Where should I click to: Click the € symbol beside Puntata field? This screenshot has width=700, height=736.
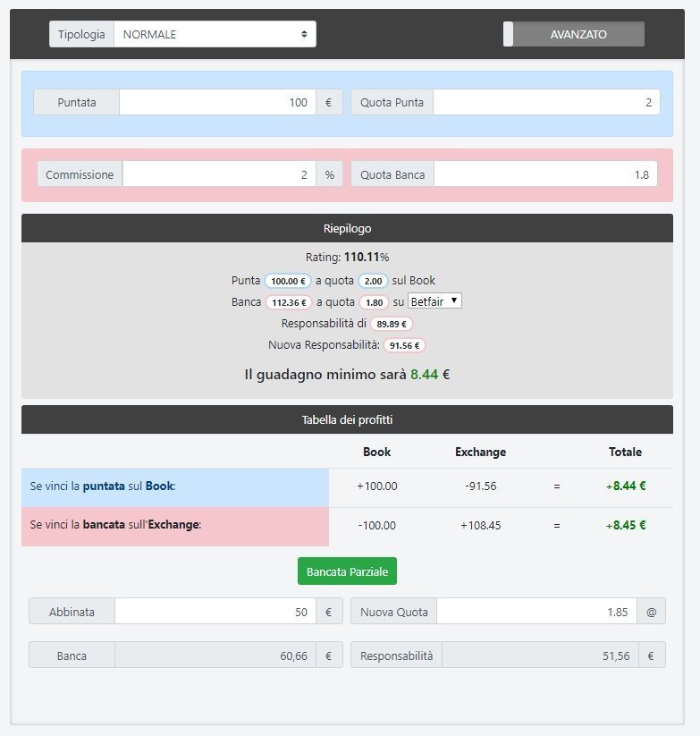[x=328, y=103]
